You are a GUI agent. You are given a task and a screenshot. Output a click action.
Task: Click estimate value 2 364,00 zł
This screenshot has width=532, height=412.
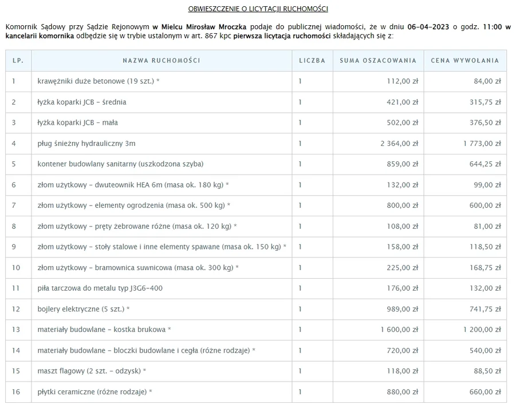tap(399, 144)
